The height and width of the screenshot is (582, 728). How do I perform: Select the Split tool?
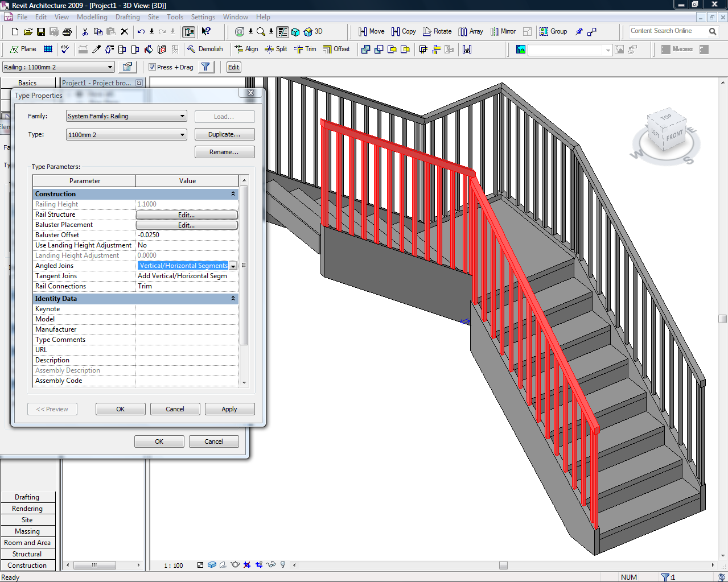(x=276, y=49)
